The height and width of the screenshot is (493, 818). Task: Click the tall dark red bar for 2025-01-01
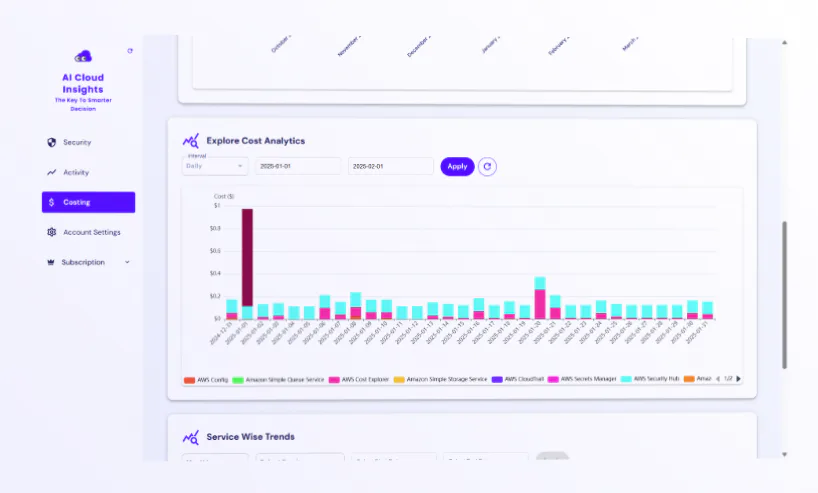click(x=247, y=257)
